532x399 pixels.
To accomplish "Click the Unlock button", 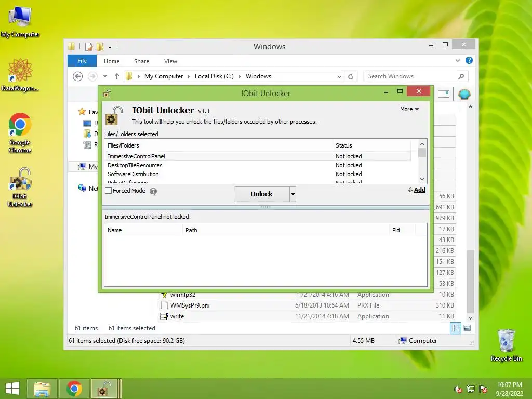I will tap(262, 194).
